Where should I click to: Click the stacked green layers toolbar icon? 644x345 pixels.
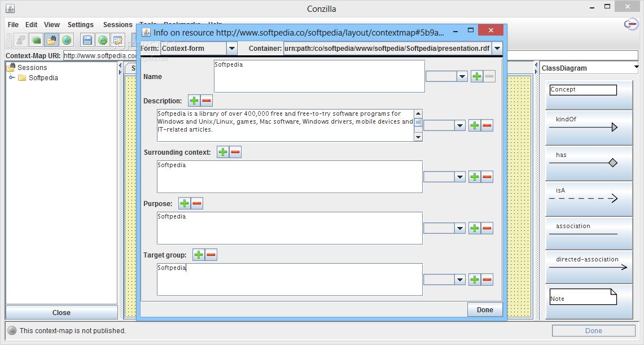[37, 40]
